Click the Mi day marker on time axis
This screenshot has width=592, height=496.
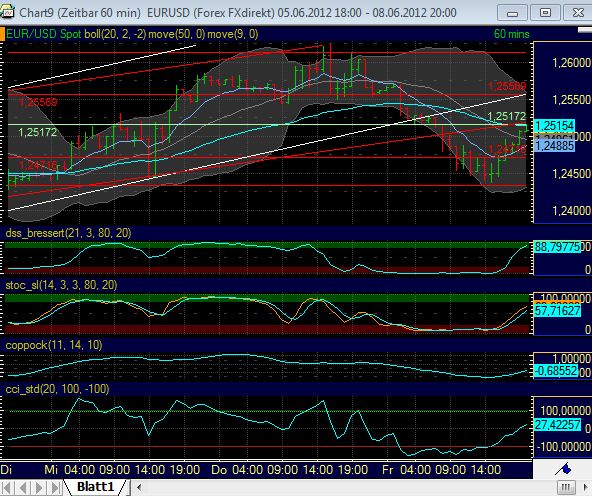click(51, 470)
